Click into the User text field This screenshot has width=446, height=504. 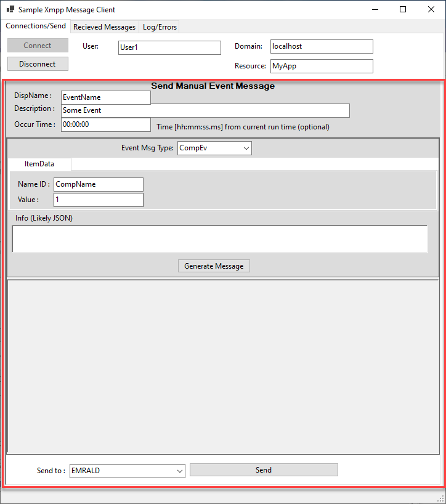(169, 47)
